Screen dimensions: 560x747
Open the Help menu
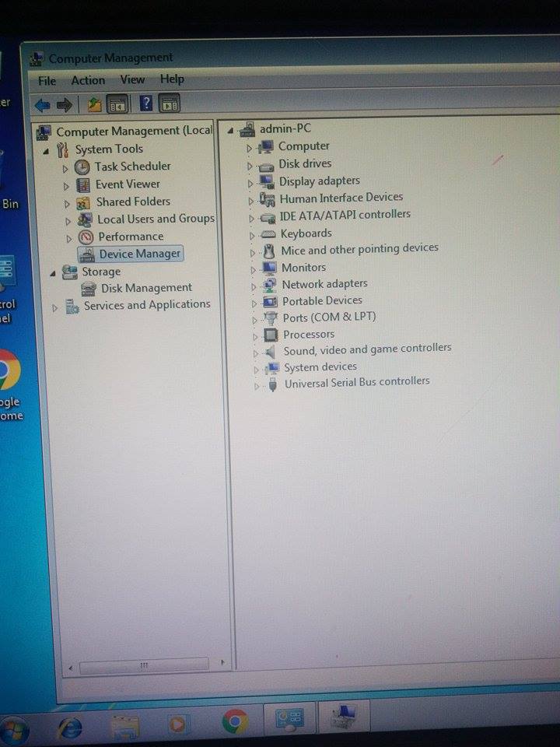(172, 79)
